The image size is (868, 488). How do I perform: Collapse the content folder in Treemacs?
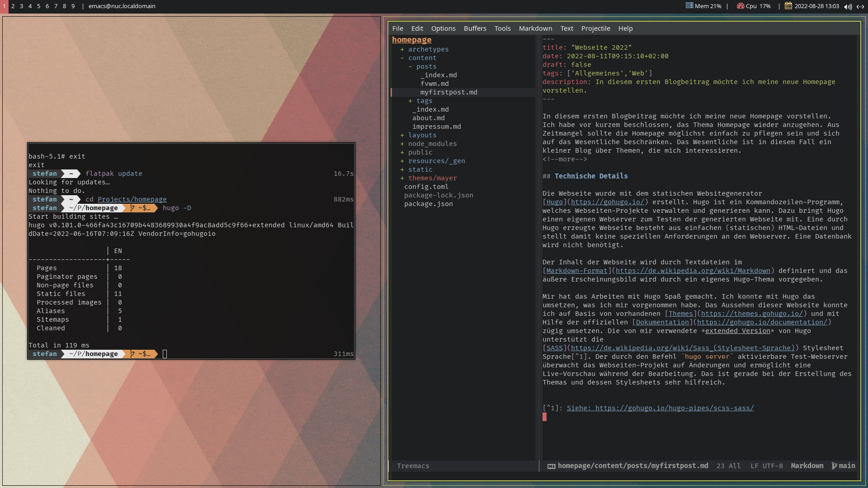tap(402, 58)
